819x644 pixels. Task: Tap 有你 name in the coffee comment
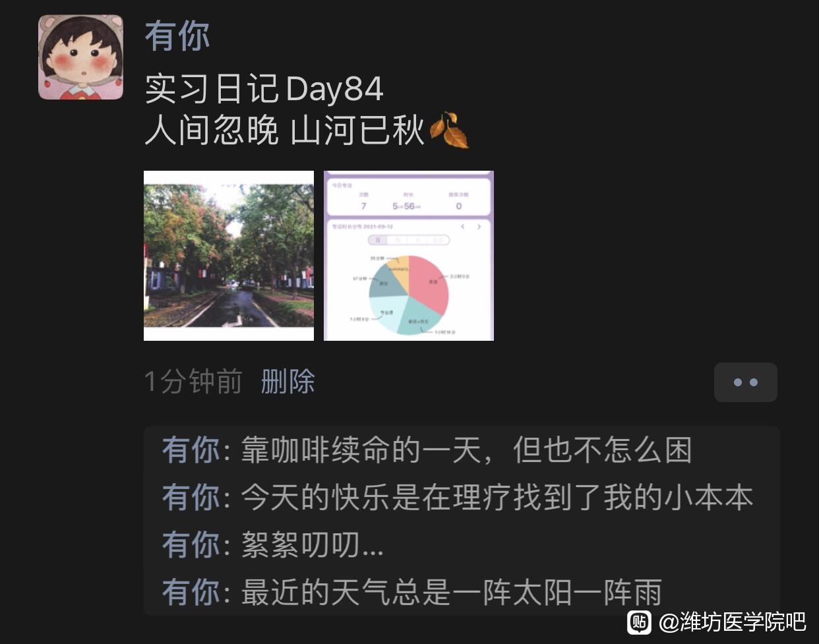pos(191,450)
